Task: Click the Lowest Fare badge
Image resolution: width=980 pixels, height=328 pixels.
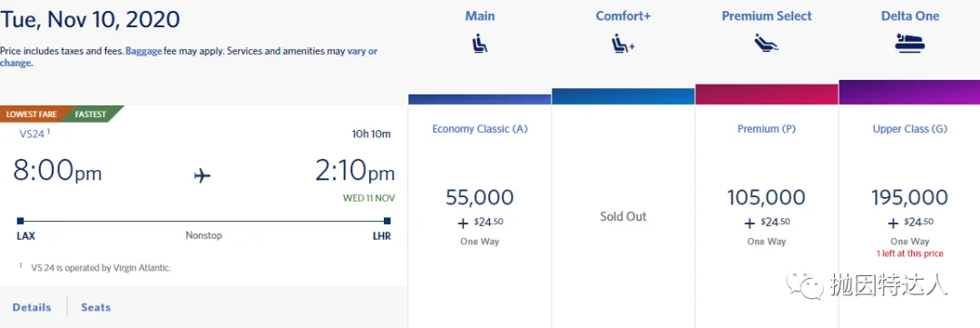Action: [31, 114]
